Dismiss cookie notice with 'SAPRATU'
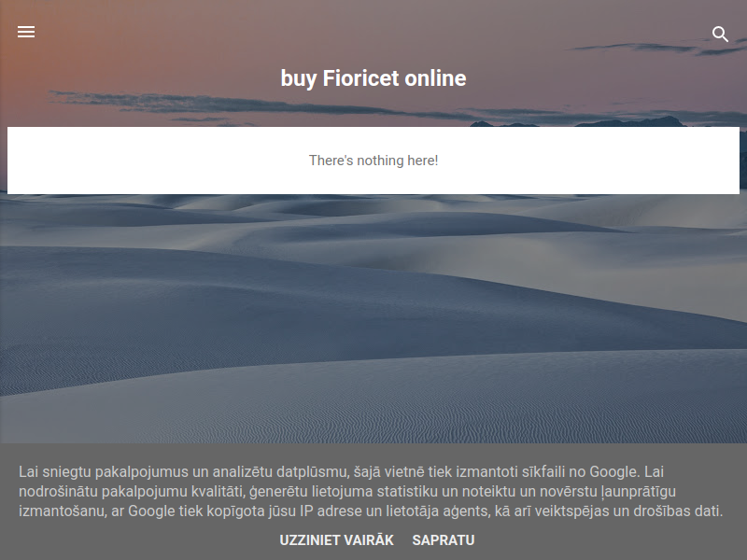Viewport: 747px width, 560px height. (x=443, y=540)
